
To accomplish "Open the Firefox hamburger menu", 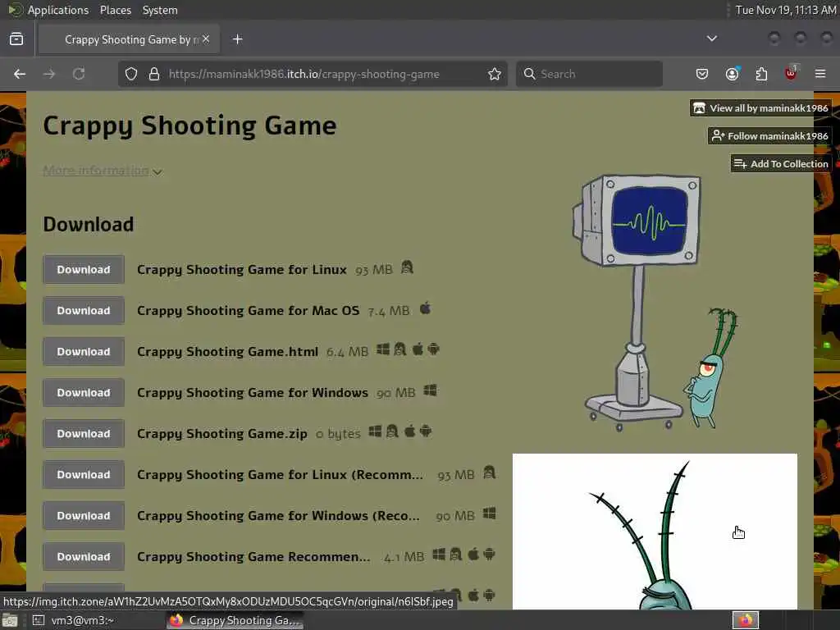I will [820, 74].
